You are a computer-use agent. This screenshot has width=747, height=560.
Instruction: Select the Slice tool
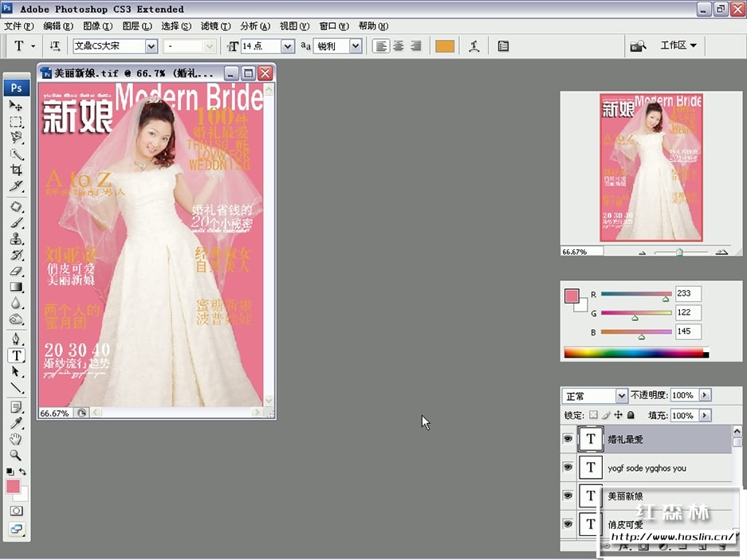click(x=16, y=186)
